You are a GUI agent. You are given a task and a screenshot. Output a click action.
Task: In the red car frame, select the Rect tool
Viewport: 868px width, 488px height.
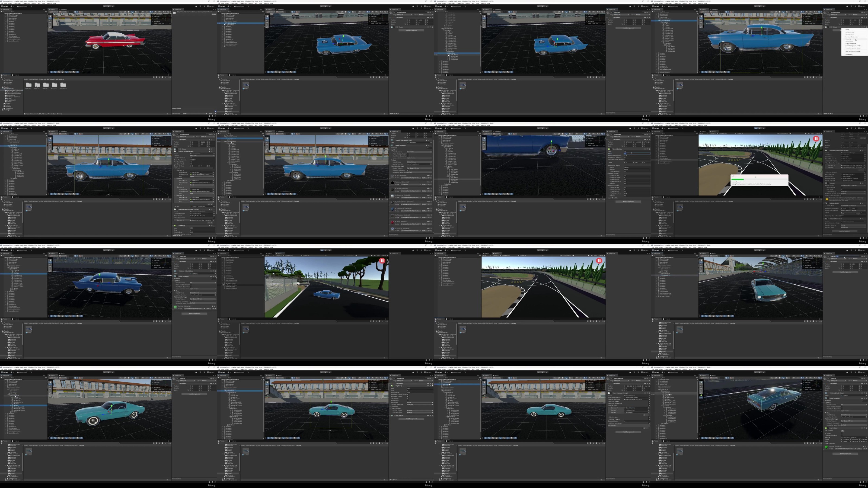coord(50,25)
